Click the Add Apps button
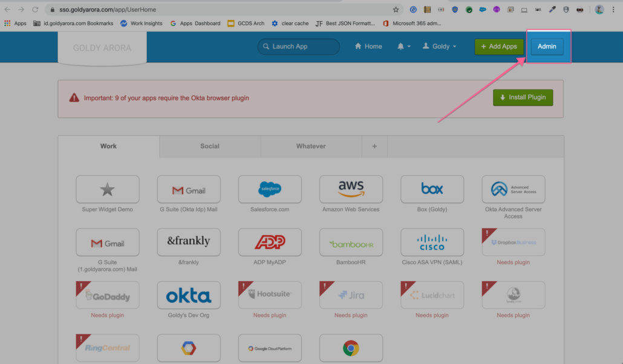Image resolution: width=623 pixels, height=364 pixels. pyautogui.click(x=499, y=47)
